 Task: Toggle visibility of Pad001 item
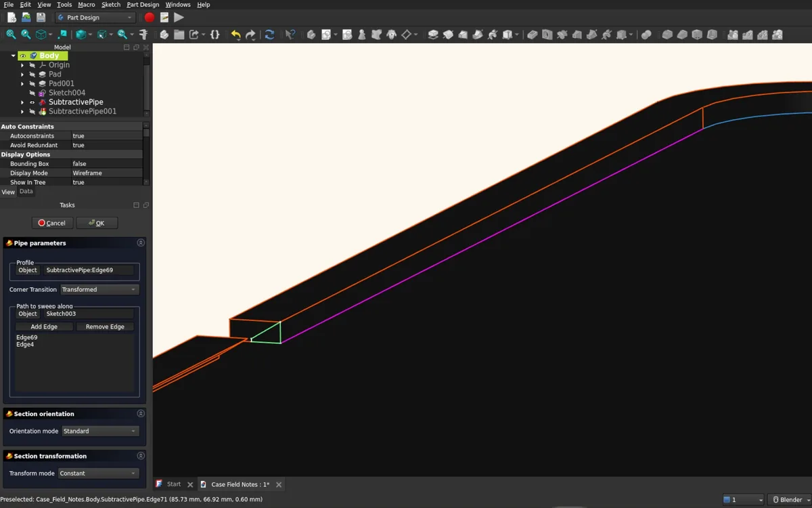coord(32,83)
